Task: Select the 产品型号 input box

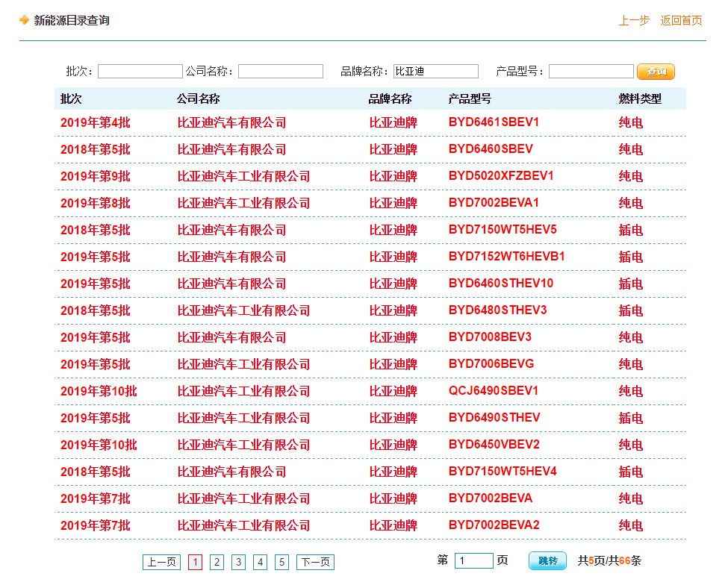Action: [x=591, y=72]
